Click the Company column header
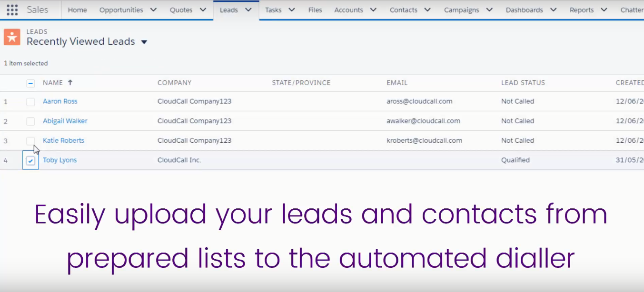Screen dimensions: 644x292 (175, 83)
